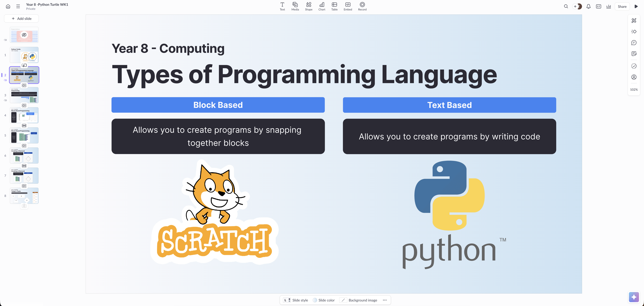644x306 pixels.
Task: Open speaker notes panel icon
Action: [598, 7]
